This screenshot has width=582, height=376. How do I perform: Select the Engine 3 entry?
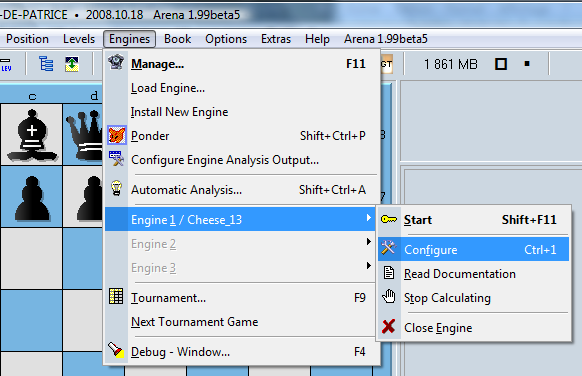240,268
